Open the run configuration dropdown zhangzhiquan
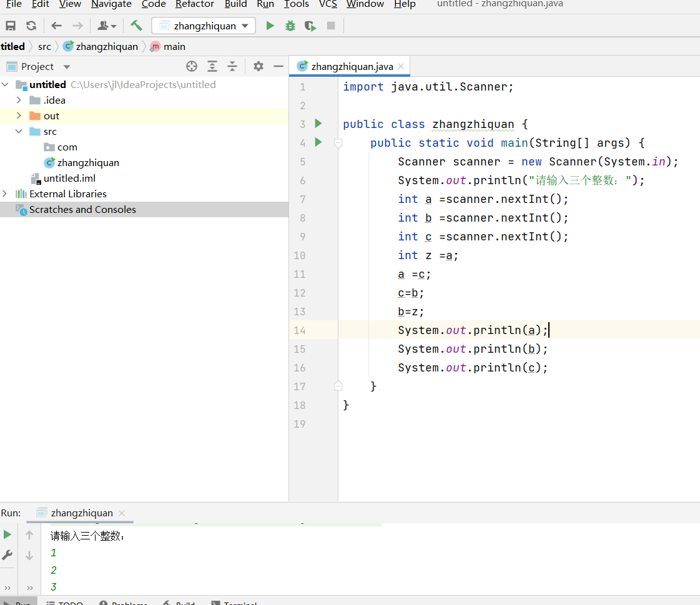 [x=204, y=26]
